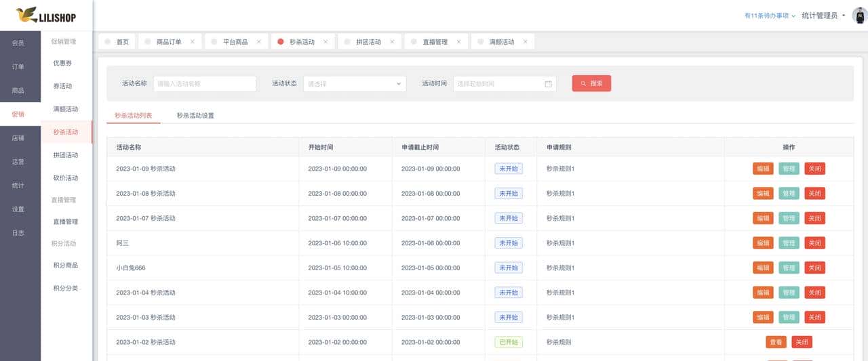Switch to the 平台商品 tab
Image resolution: width=868 pixels, height=361 pixels.
pyautogui.click(x=235, y=42)
